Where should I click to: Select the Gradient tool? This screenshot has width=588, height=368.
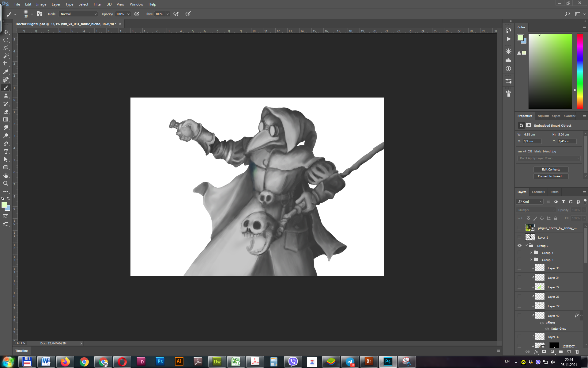coord(6,120)
